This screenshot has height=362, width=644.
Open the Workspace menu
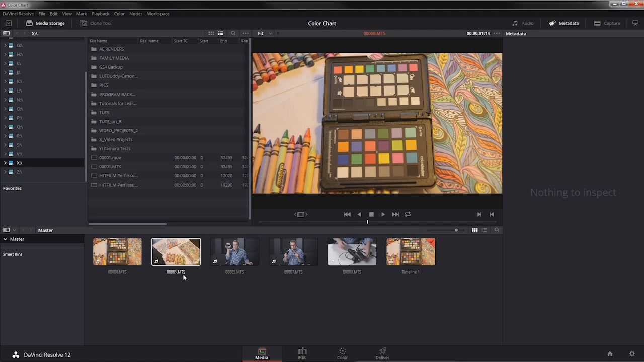(158, 14)
